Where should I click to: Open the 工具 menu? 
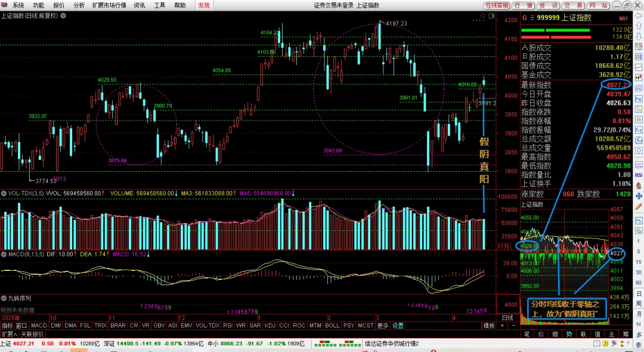(159, 5)
